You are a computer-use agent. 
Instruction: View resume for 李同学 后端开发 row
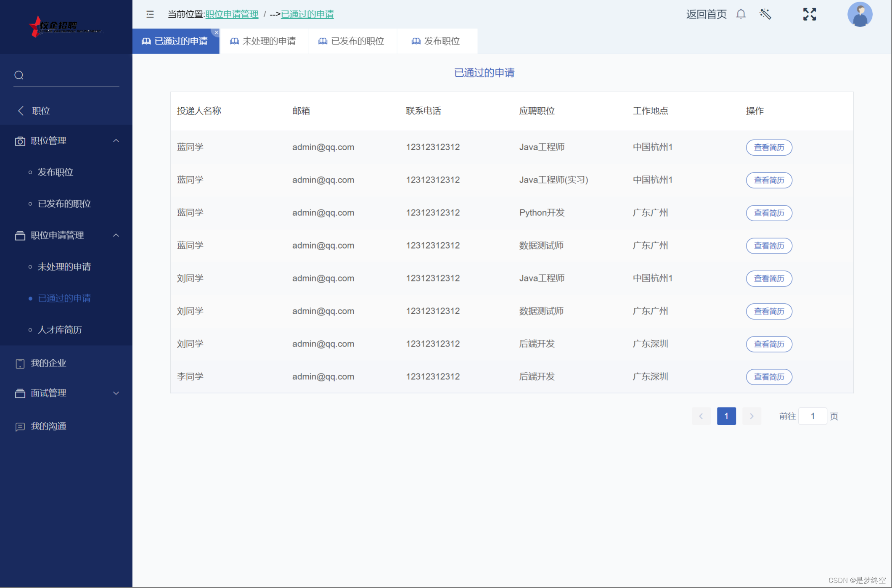(x=769, y=377)
